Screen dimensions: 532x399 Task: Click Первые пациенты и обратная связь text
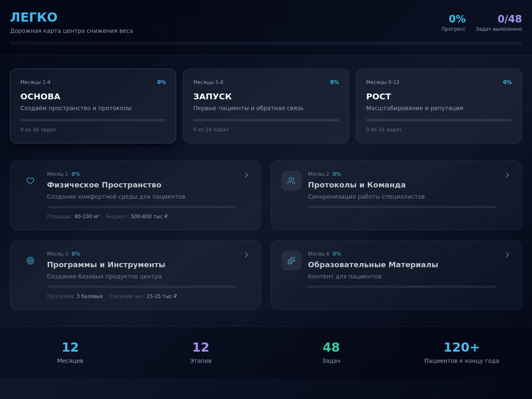pyautogui.click(x=248, y=108)
